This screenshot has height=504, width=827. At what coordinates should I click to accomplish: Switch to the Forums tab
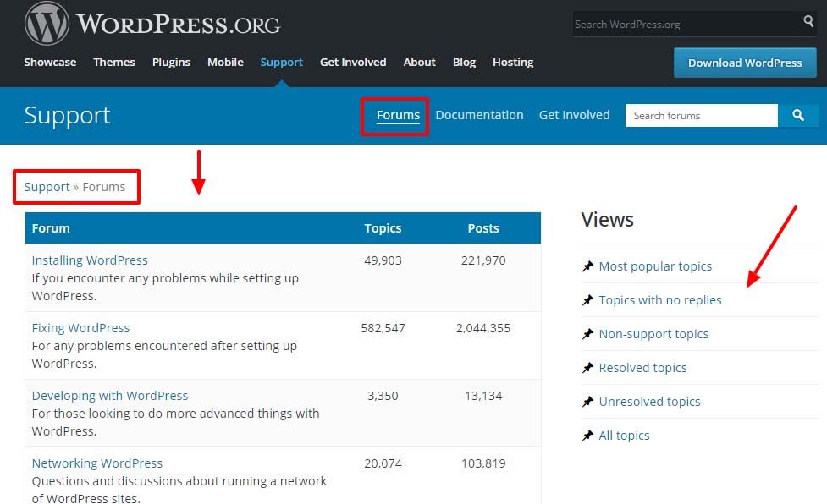pyautogui.click(x=398, y=115)
